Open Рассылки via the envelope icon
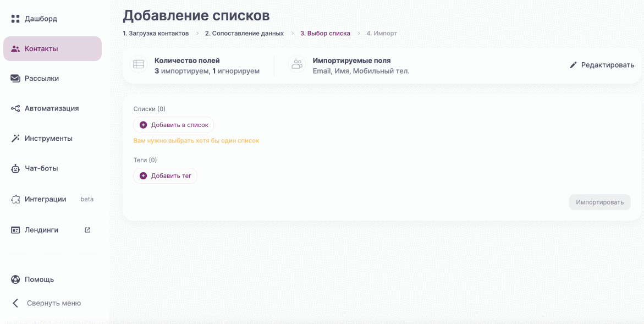644x324 pixels. [x=14, y=78]
